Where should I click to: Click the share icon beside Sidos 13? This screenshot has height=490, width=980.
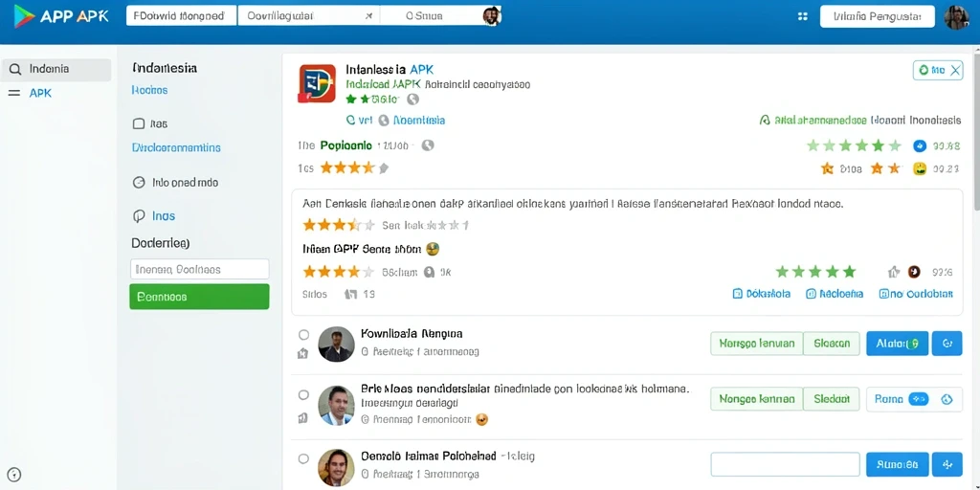[350, 294]
